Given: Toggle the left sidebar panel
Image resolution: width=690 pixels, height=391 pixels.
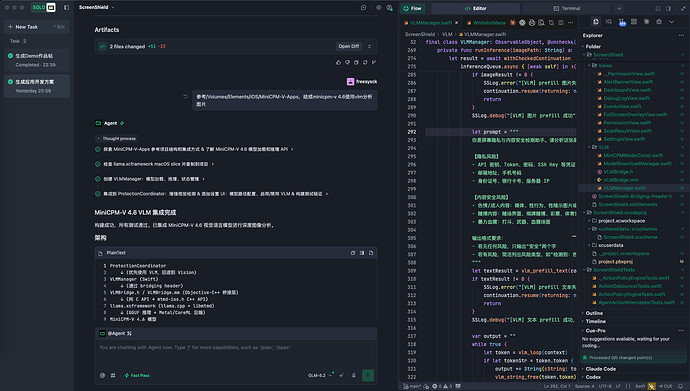Looking at the screenshot, I should click(x=66, y=7).
